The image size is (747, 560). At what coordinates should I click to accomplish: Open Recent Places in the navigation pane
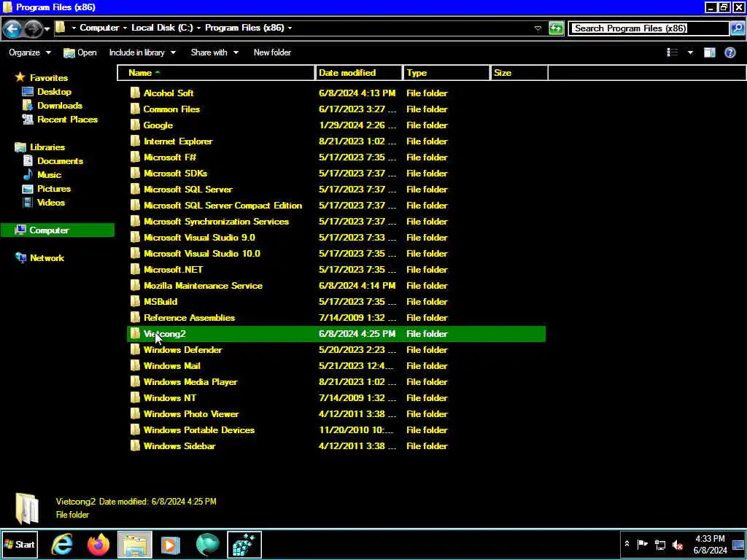pyautogui.click(x=67, y=119)
